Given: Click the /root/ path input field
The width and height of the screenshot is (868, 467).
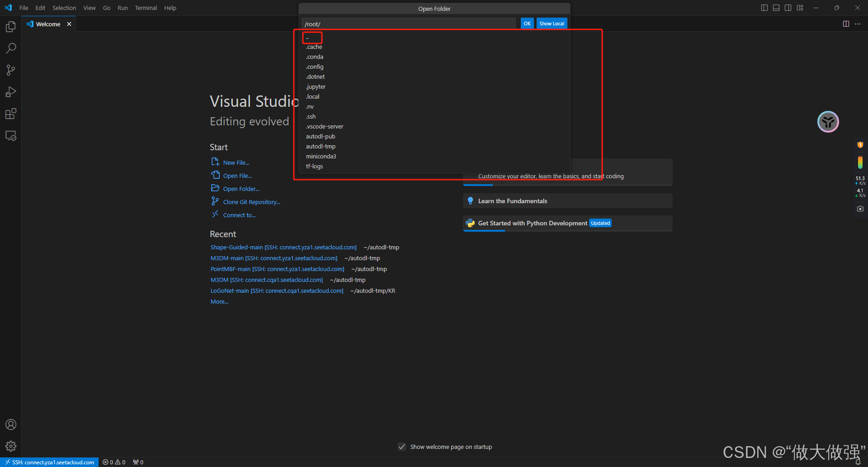Looking at the screenshot, I should tap(409, 24).
